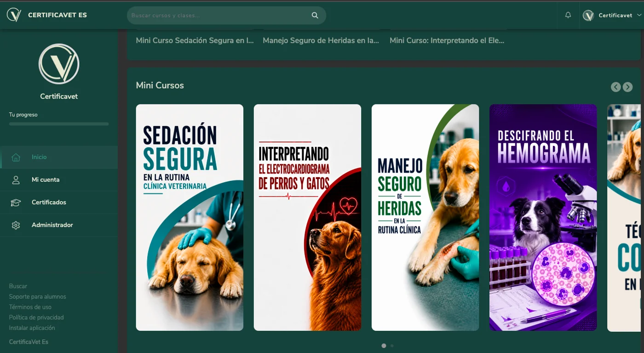Open the Interpretando el Electrocardiograma course card
Screen dimensions: 644x353
307,218
